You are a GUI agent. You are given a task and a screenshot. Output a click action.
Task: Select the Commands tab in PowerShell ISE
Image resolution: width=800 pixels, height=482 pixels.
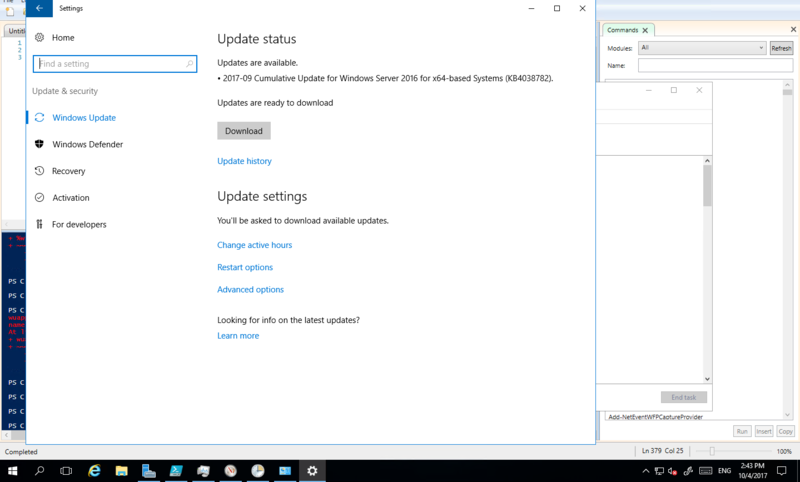622,30
